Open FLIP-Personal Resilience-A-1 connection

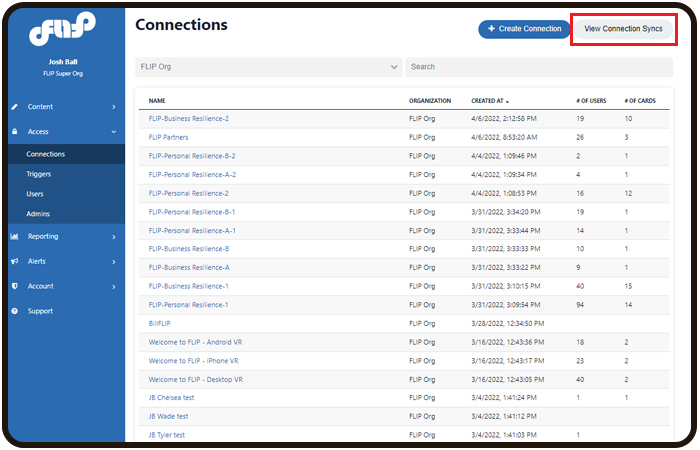[192, 231]
